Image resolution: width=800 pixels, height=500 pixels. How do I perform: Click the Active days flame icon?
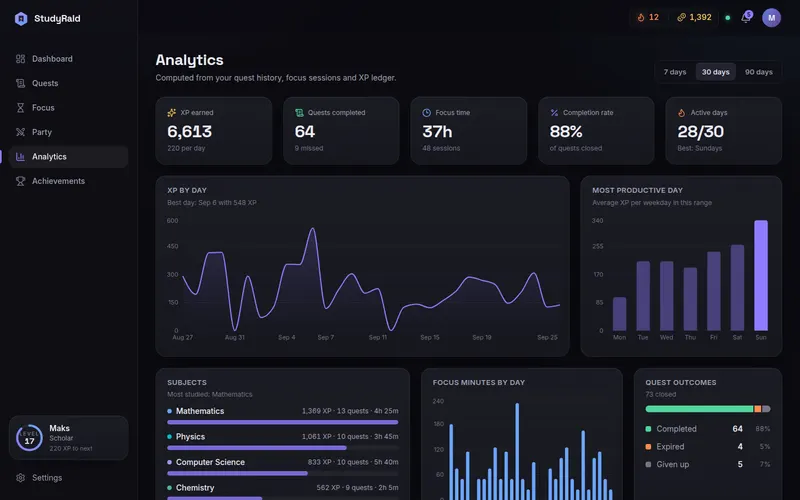click(x=682, y=113)
